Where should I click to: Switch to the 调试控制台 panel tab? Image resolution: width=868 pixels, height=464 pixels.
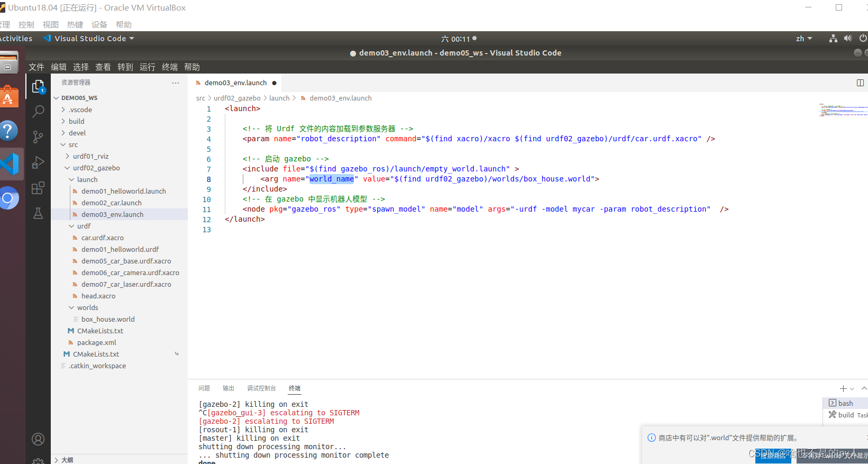(261, 388)
